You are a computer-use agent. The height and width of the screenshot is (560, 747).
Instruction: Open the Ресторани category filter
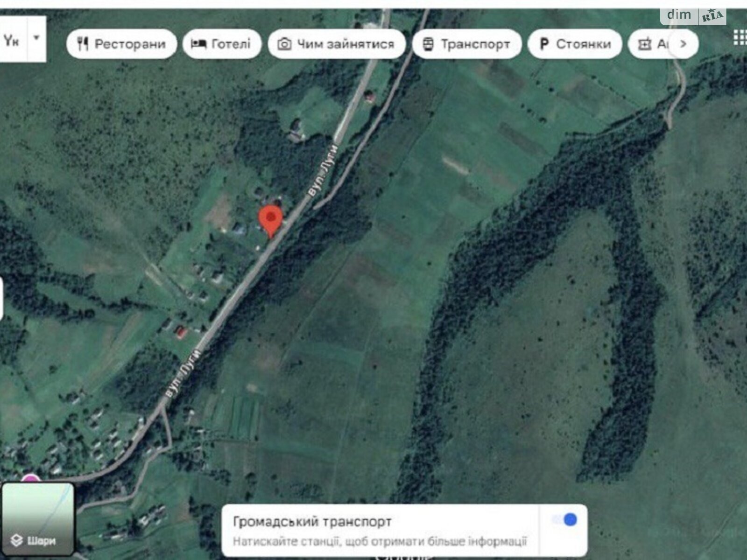click(x=122, y=44)
